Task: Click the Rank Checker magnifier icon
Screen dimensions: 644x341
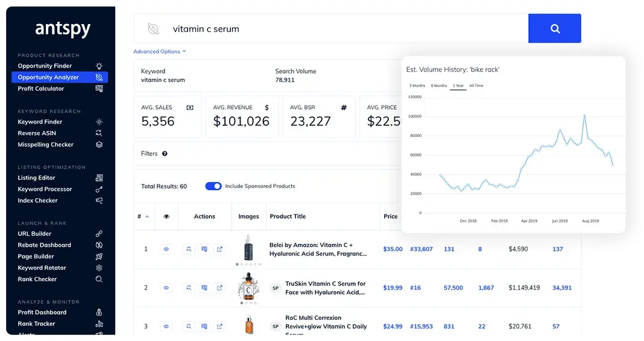Action: [99, 279]
